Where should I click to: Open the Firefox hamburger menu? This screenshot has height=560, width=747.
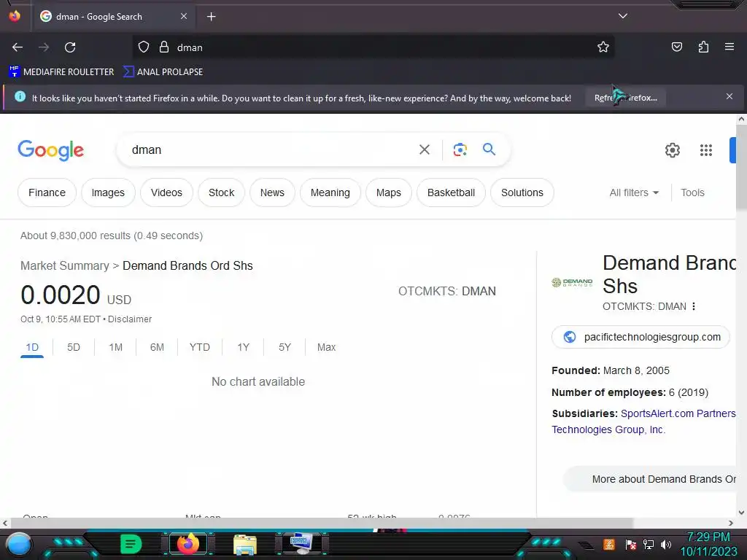[729, 47]
